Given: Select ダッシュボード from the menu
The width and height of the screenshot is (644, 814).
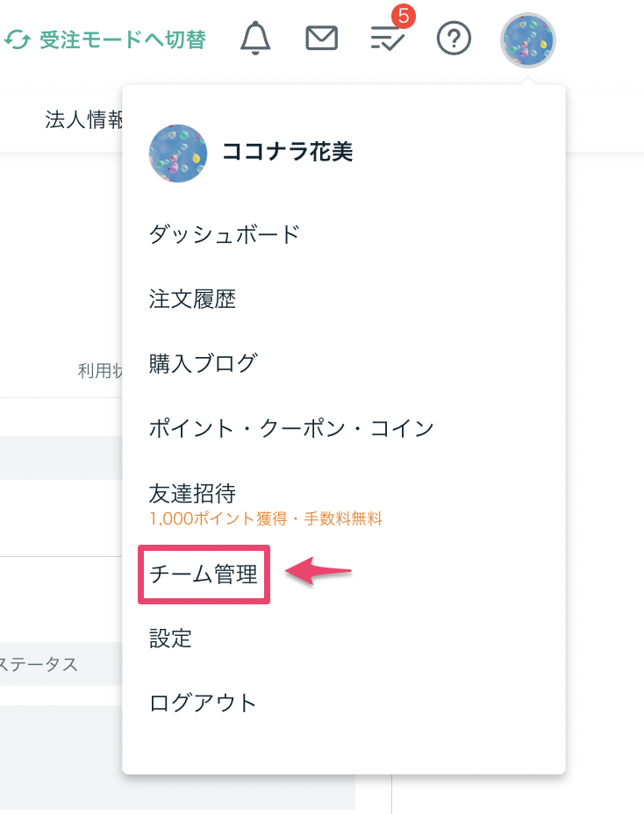Looking at the screenshot, I should [x=225, y=235].
